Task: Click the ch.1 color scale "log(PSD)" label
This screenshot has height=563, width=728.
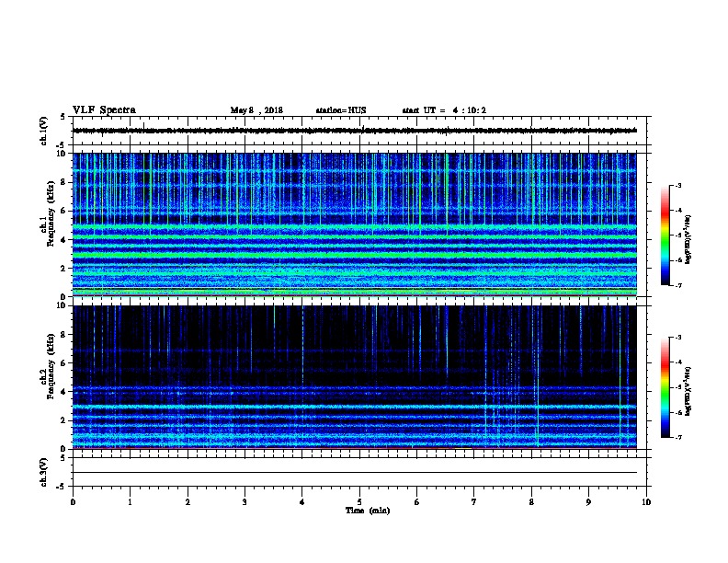Action: [688, 240]
